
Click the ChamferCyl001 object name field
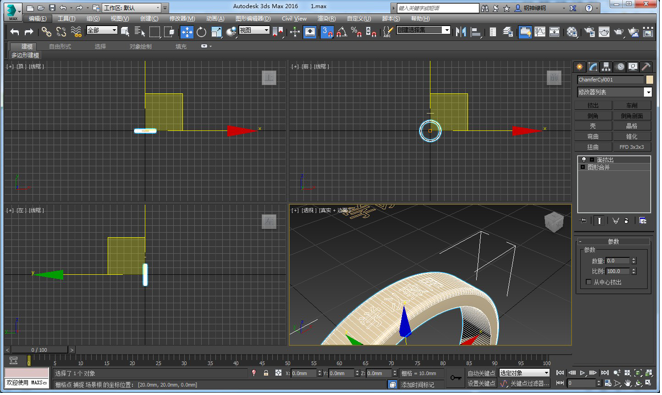(610, 79)
